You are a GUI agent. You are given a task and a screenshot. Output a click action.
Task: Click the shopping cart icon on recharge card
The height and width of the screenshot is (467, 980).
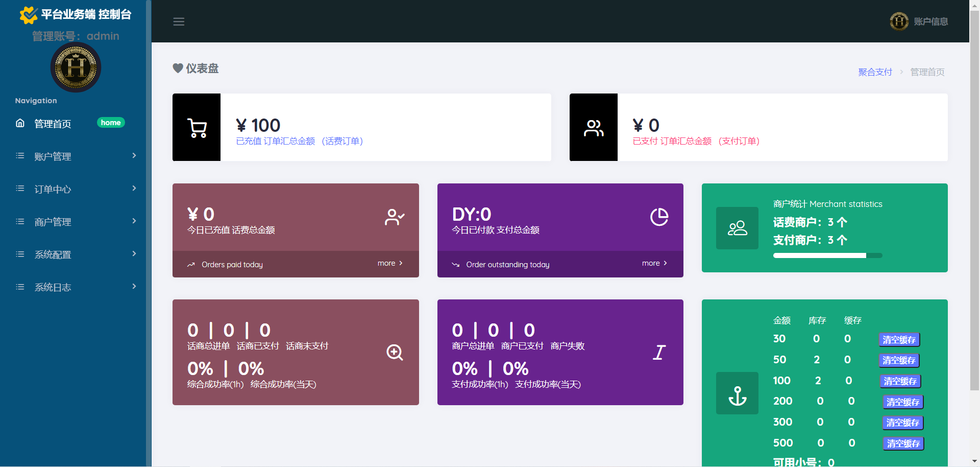197,128
